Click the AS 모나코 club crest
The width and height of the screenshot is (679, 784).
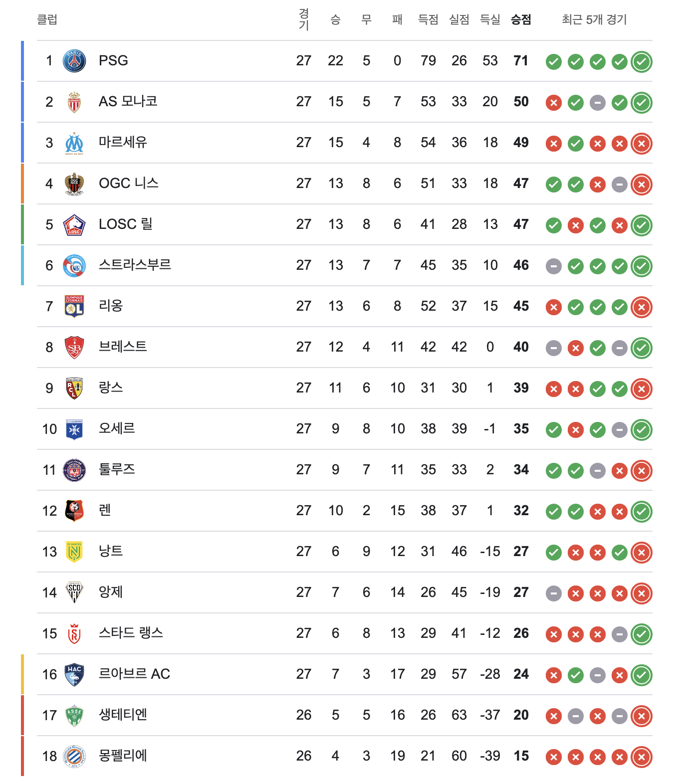click(74, 102)
